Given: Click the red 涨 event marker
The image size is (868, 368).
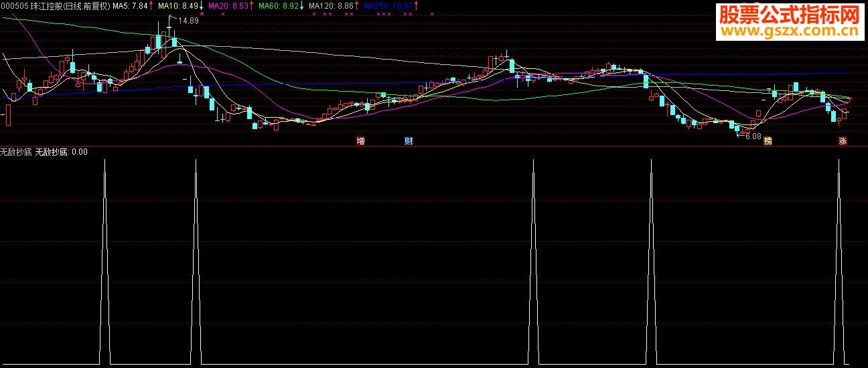Looking at the screenshot, I should [x=843, y=141].
